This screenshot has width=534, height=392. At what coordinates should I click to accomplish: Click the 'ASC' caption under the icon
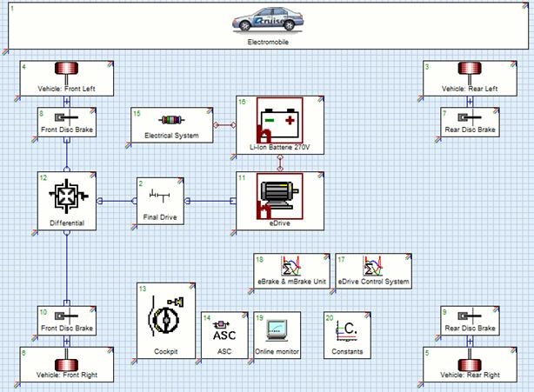[x=224, y=351]
